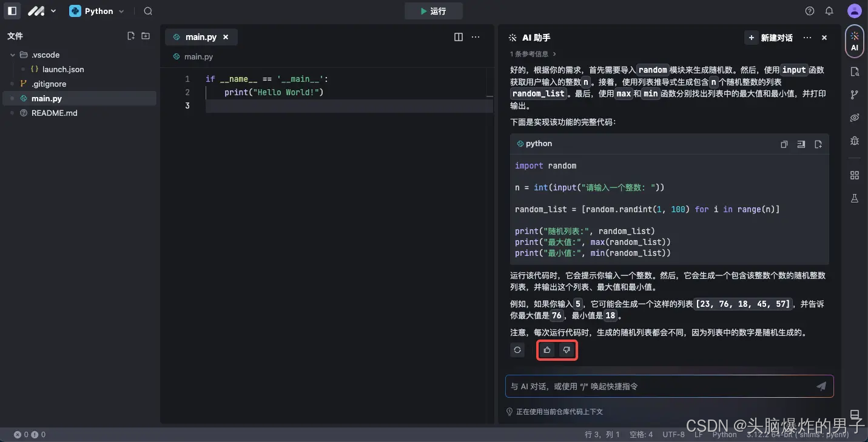Screen dimensions: 868x442
Task: Insert code into a new file
Action: point(818,144)
